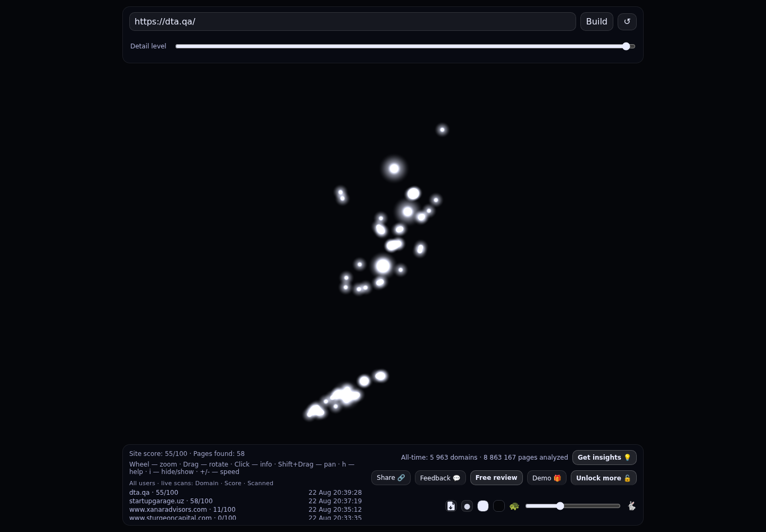Click the animation speed slider

[573, 506]
